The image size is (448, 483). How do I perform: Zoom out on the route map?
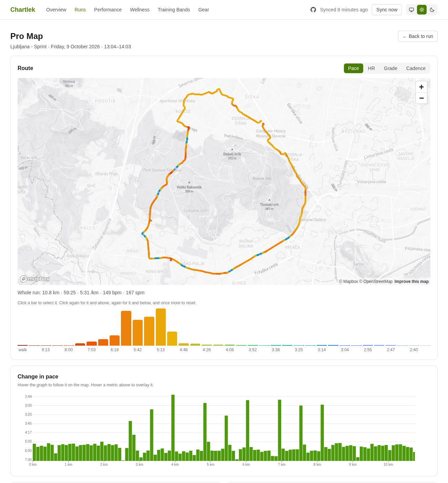tap(421, 98)
